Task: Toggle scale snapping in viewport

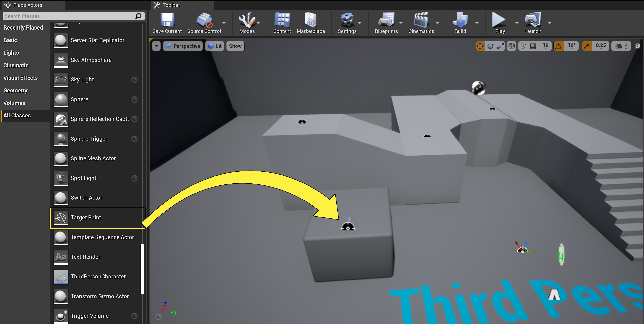Action: 586,46
